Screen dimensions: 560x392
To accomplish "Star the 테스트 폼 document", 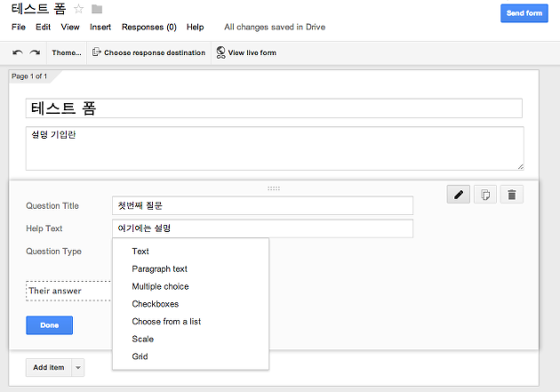I will (78, 9).
